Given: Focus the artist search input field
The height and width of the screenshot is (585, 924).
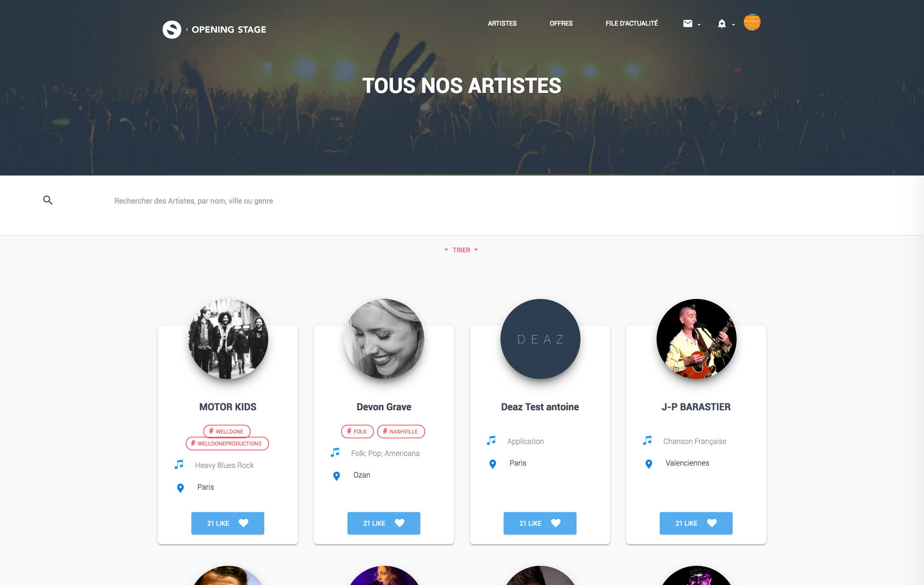Looking at the screenshot, I should click(x=480, y=201).
